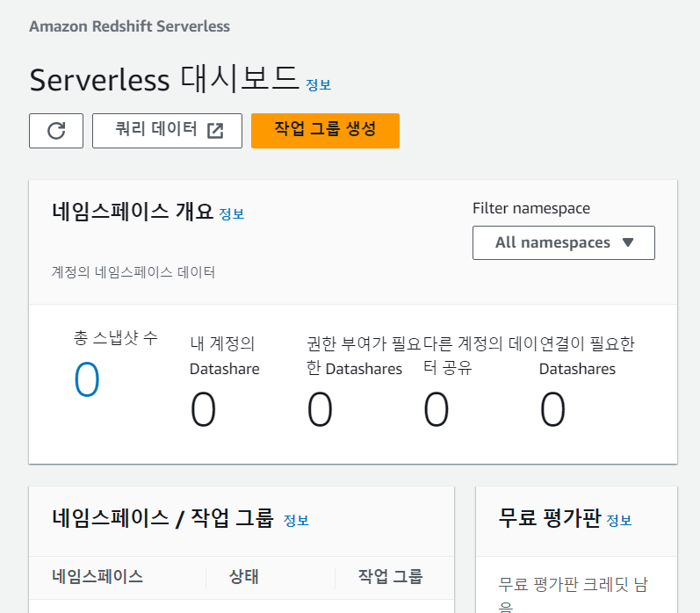The height and width of the screenshot is (613, 700).
Task: Click the 네임스페이스 / 작업 그룹 heading
Action: [162, 518]
